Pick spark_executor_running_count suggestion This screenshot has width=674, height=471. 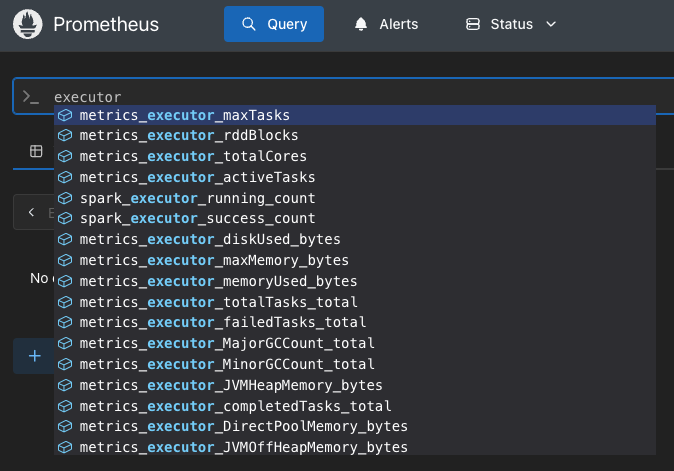(355, 198)
